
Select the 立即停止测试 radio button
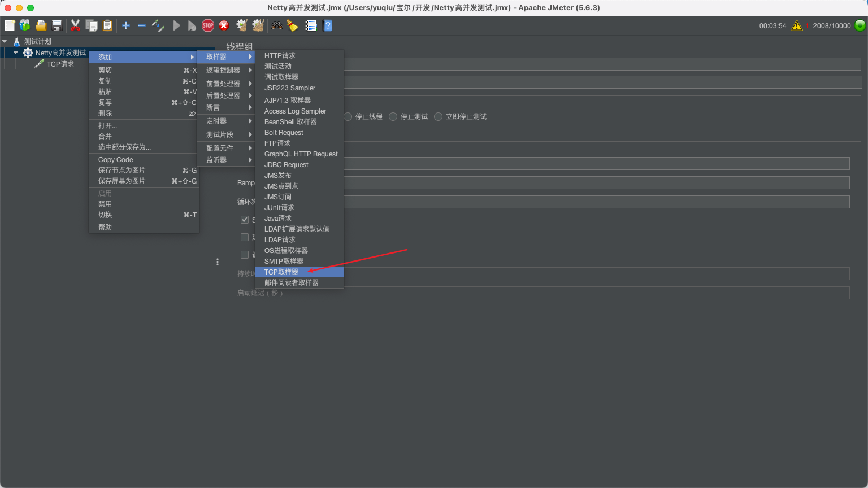click(439, 116)
